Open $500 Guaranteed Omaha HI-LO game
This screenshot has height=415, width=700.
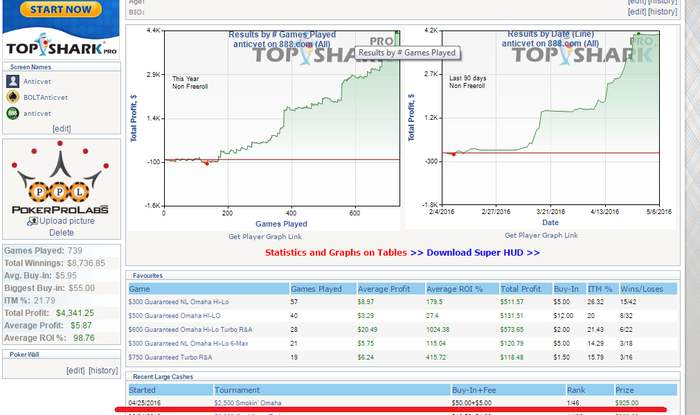pyautogui.click(x=175, y=316)
